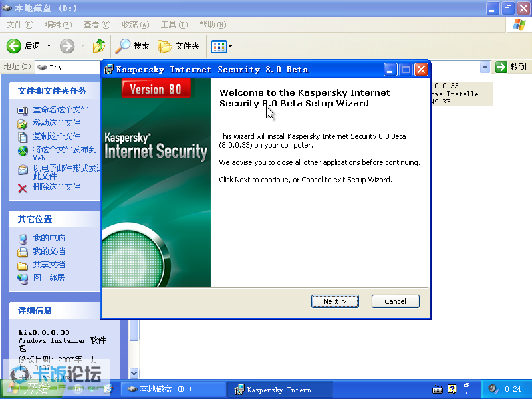Publish this file to Web link
The height and width of the screenshot is (399, 532).
click(65, 153)
